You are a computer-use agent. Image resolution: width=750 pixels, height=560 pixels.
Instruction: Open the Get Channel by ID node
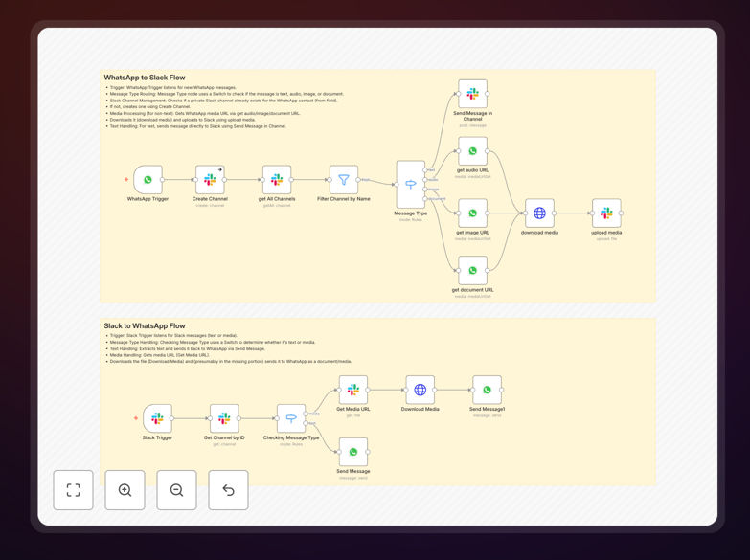pyautogui.click(x=224, y=418)
